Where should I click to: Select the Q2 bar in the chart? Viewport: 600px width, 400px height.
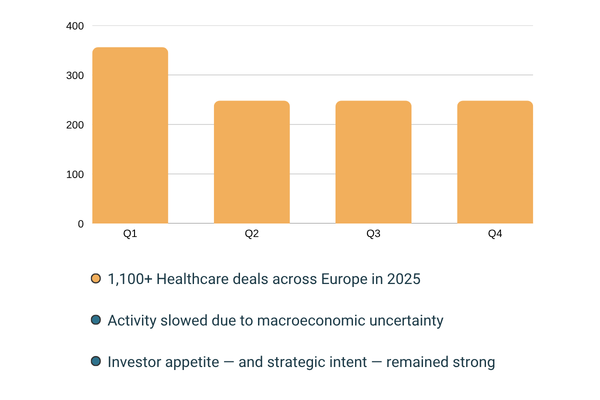[x=251, y=162]
